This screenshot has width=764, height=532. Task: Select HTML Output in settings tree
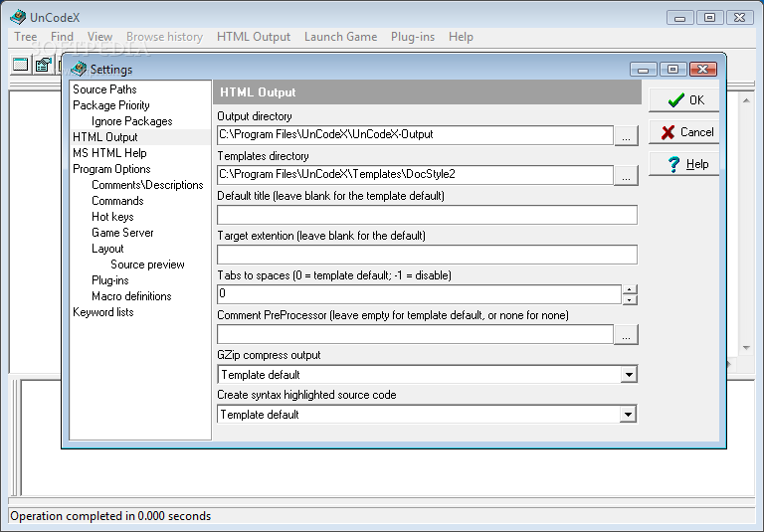[105, 137]
